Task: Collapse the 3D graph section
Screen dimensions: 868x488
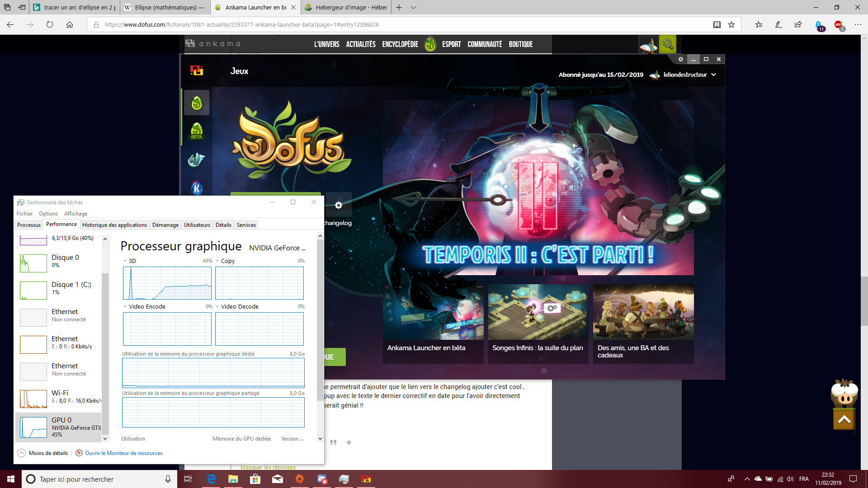Action: pyautogui.click(x=124, y=261)
